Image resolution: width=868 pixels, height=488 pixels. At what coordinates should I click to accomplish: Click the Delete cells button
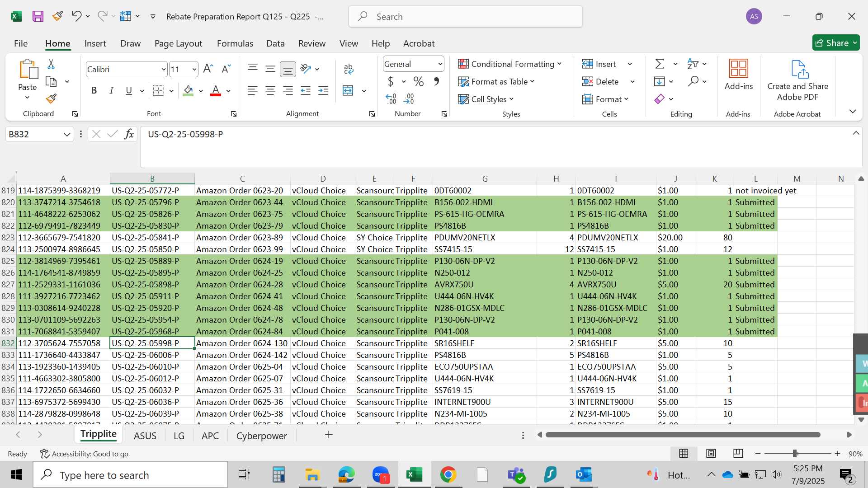(601, 81)
